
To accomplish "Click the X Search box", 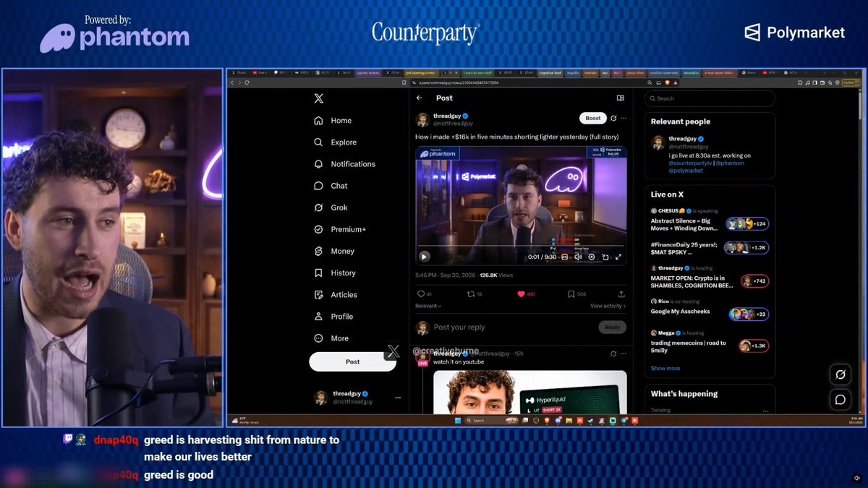I will click(710, 98).
